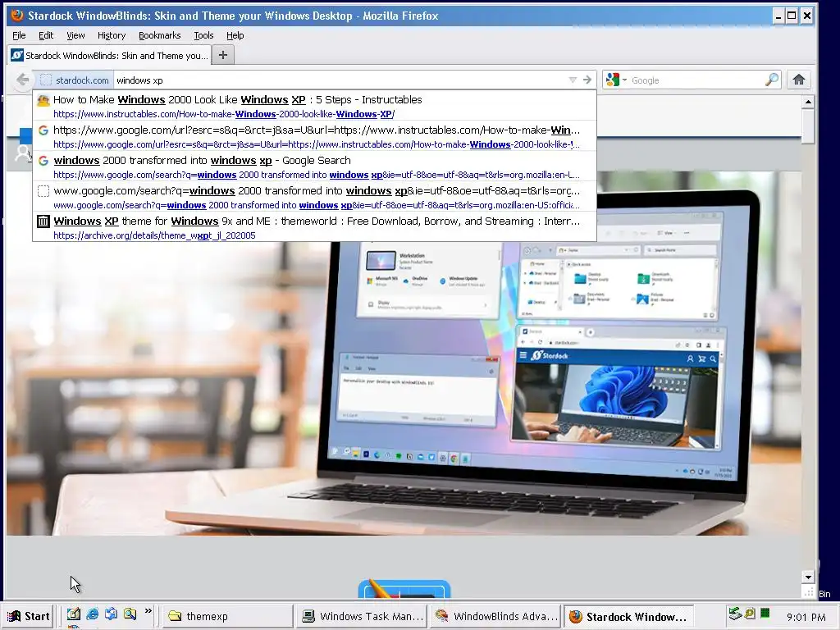Image resolution: width=840 pixels, height=630 pixels.
Task: Open a new tab with plus button
Action: (223, 55)
